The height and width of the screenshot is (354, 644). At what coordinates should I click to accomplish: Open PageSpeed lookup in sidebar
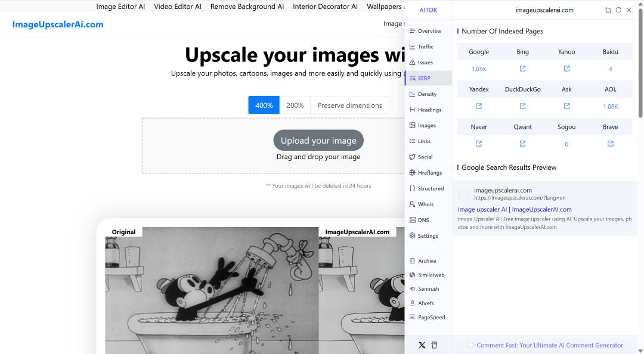pos(428,317)
